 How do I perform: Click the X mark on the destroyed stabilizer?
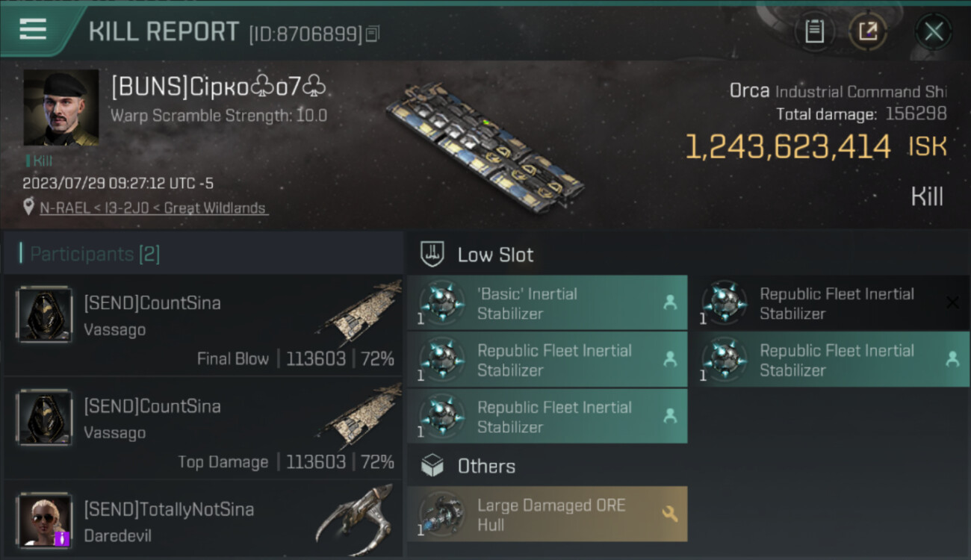pos(952,302)
